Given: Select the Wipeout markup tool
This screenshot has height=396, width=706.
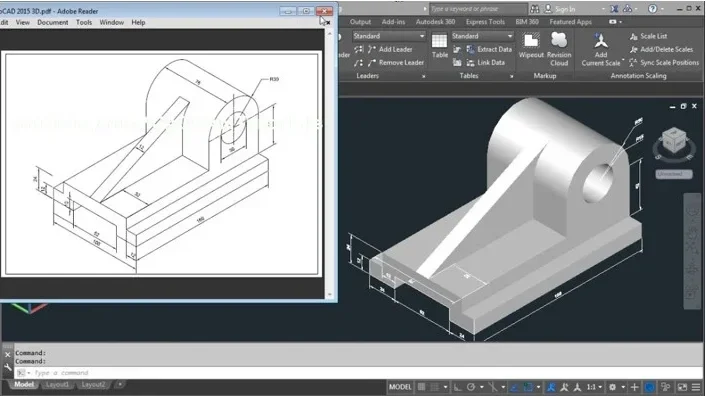Looking at the screenshot, I should click(x=531, y=45).
